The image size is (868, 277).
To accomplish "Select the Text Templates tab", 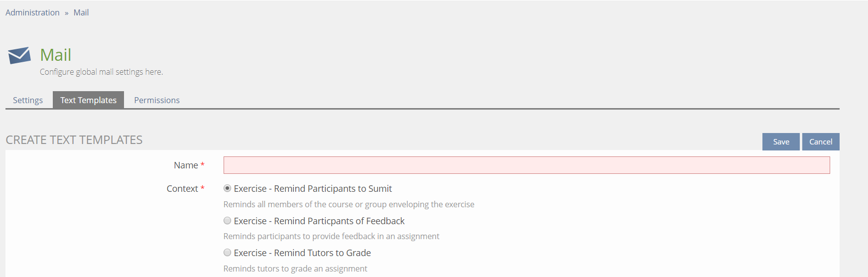I will tap(88, 100).
